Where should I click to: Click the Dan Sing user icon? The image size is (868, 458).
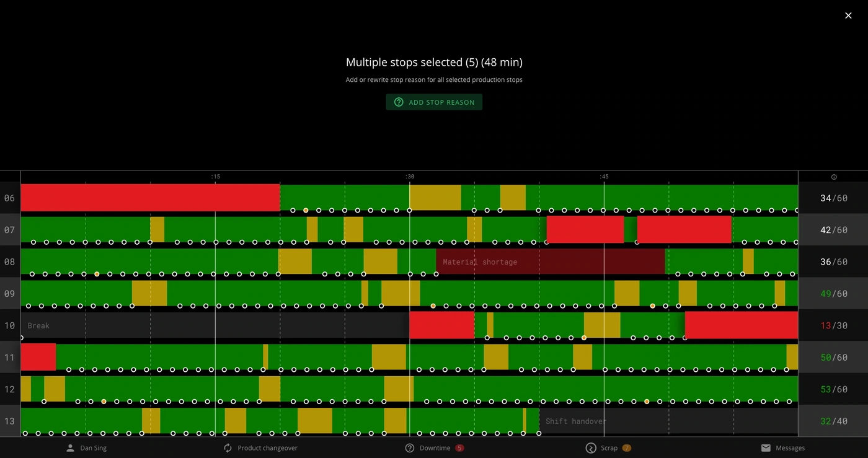[x=70, y=448]
